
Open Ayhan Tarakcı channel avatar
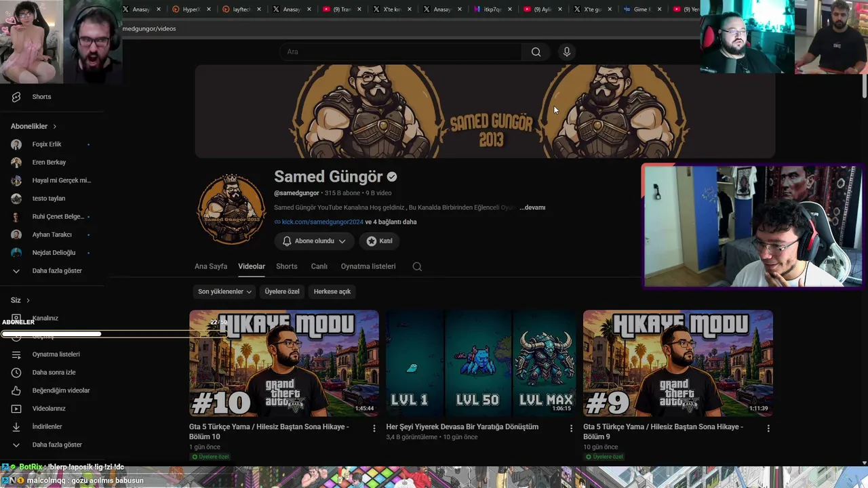tap(16, 235)
